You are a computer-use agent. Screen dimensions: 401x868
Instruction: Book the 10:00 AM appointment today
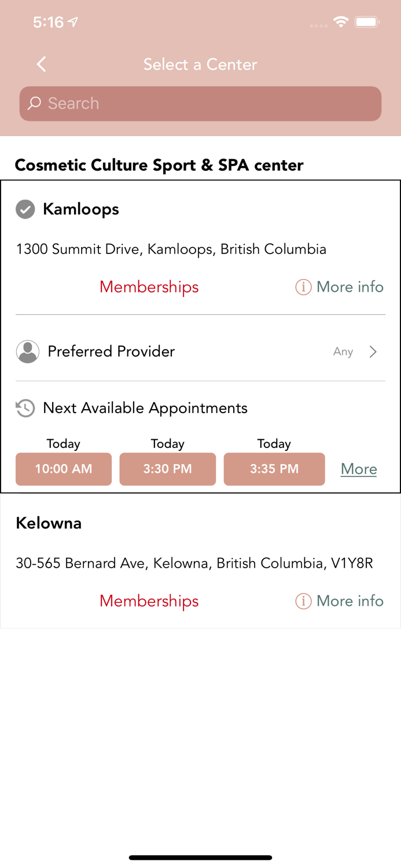click(63, 469)
